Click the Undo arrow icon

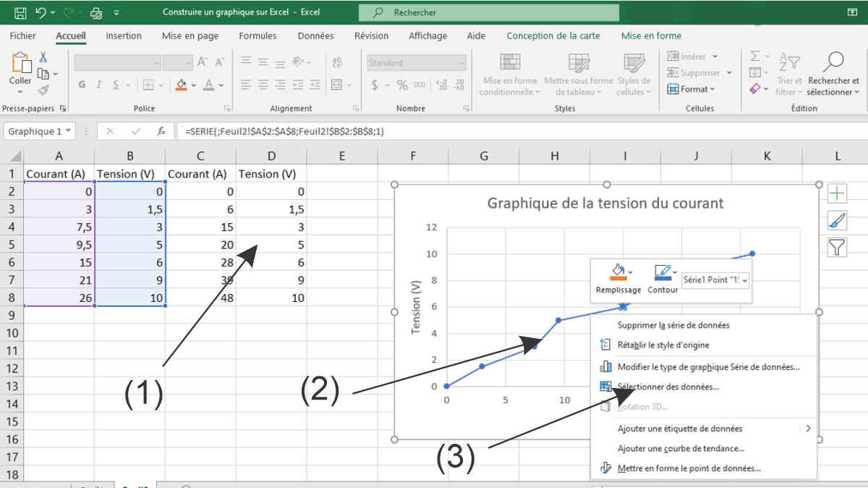[x=41, y=13]
